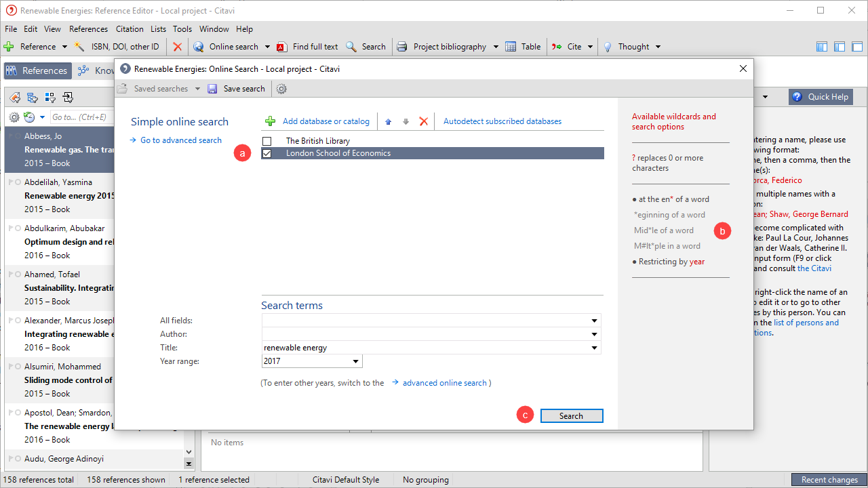Screen dimensions: 868x488
Task: Click the second layout icon in top-right corner
Action: (x=840, y=47)
